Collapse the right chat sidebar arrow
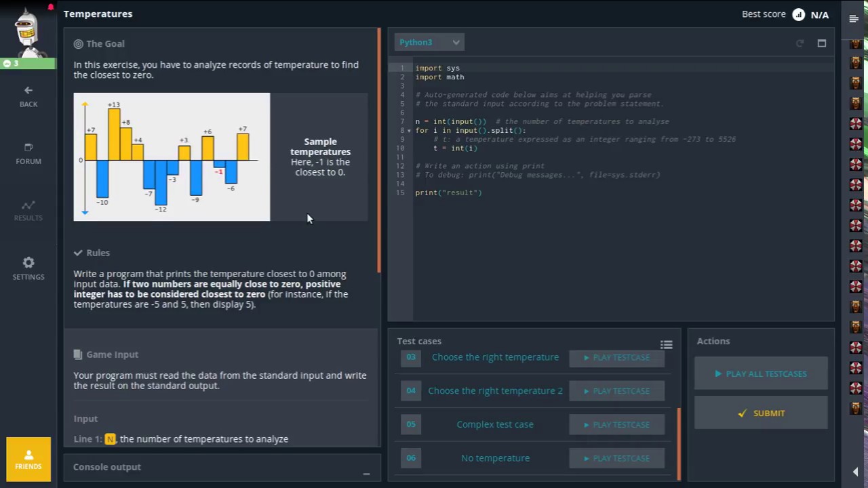 [854, 472]
